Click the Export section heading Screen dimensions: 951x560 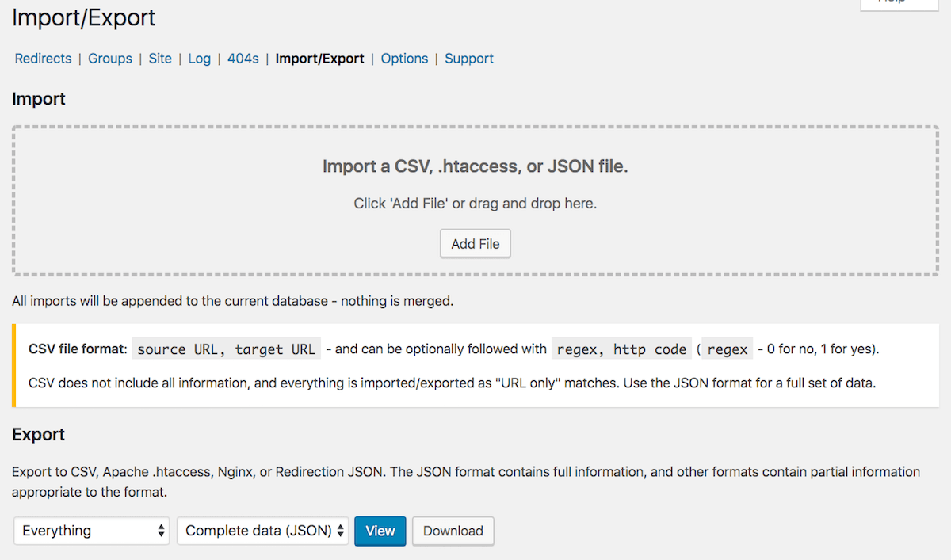click(x=39, y=435)
